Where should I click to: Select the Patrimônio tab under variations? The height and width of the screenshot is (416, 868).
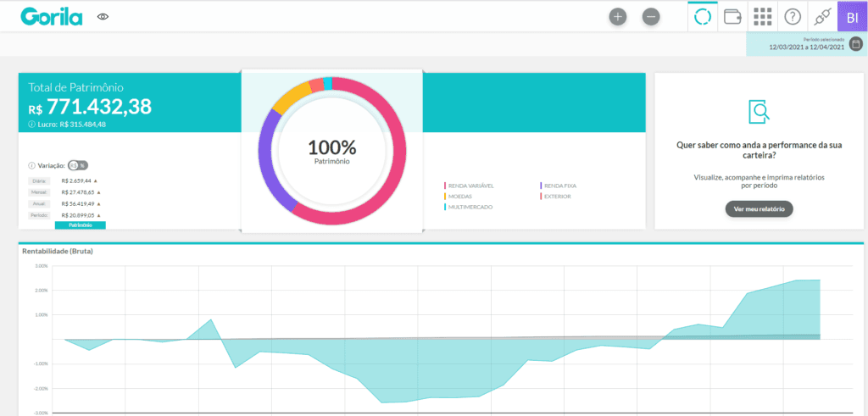80,225
